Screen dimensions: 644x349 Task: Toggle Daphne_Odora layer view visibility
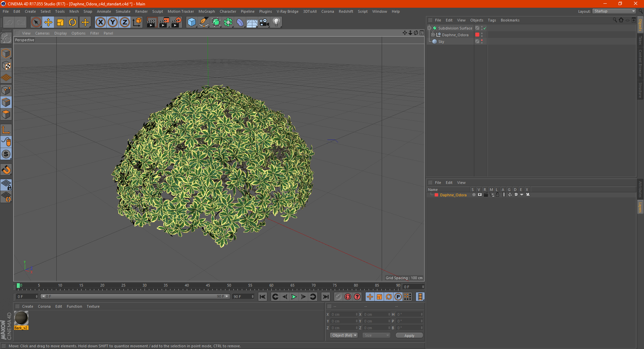tap(480, 195)
